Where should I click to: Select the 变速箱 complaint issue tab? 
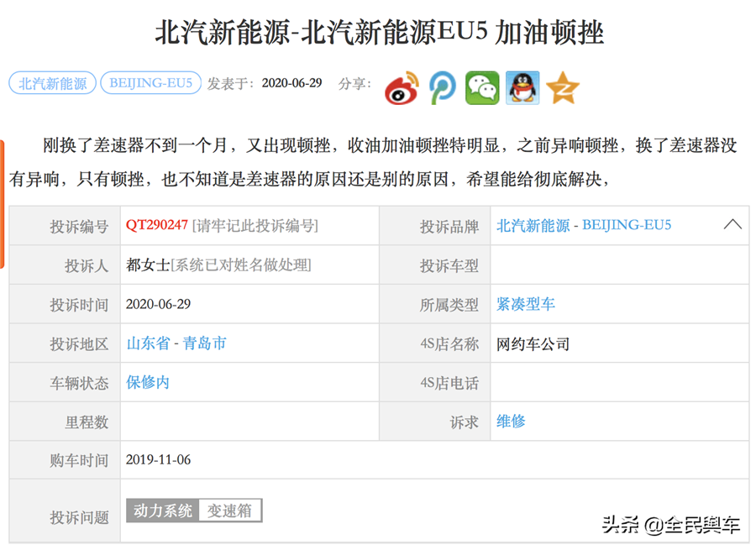[230, 510]
